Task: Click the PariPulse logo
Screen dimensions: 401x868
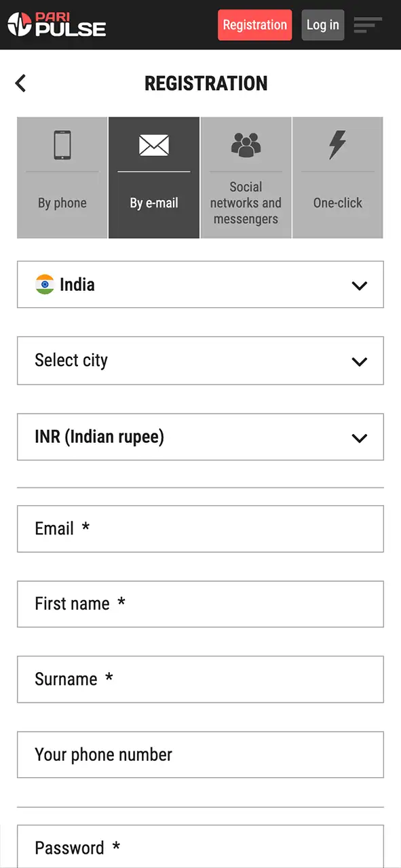Action: (57, 24)
